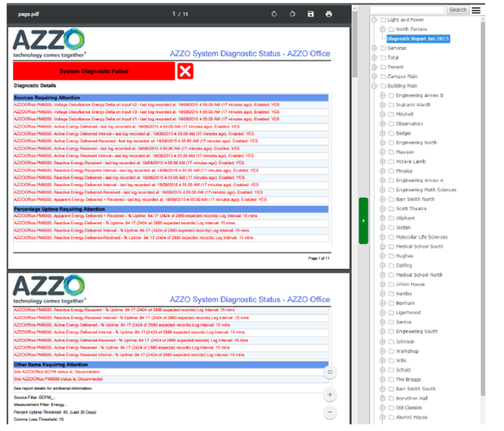Collapse the Building Main node

(374, 86)
